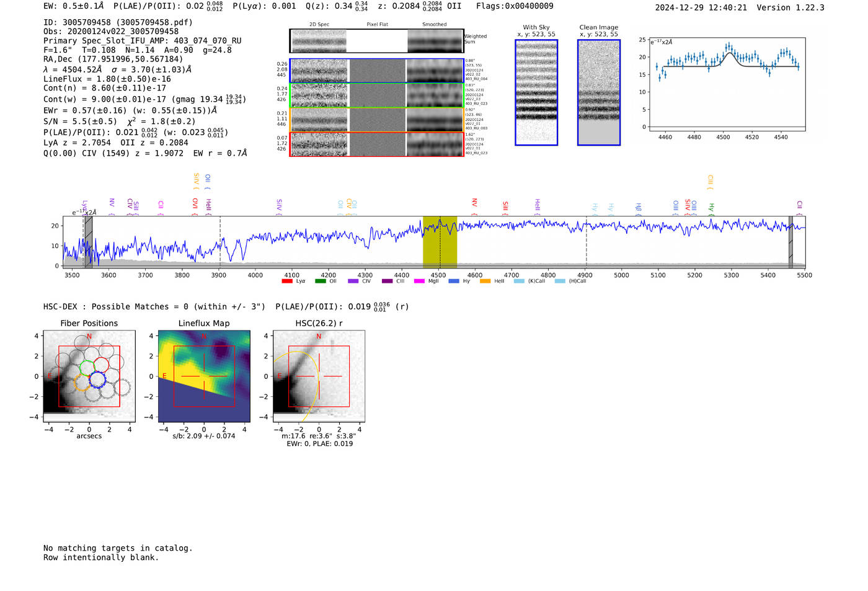Click the 2D Spec column header

click(x=319, y=25)
